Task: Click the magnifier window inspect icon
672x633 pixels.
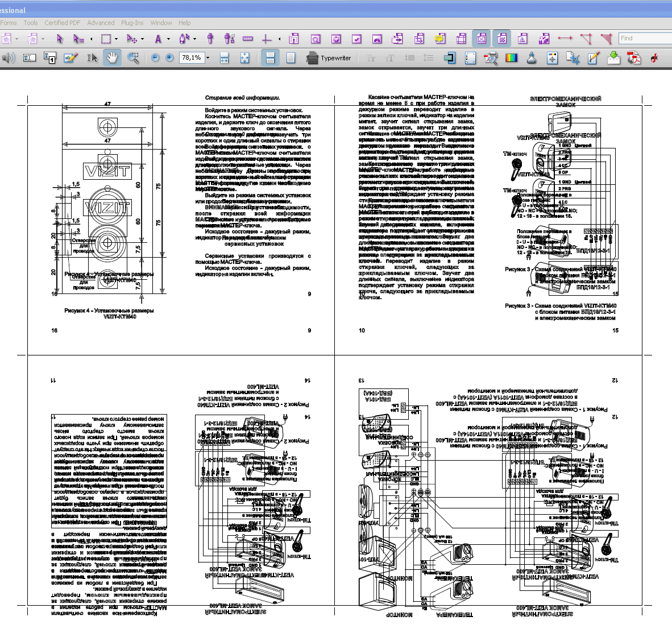Action: (316, 39)
